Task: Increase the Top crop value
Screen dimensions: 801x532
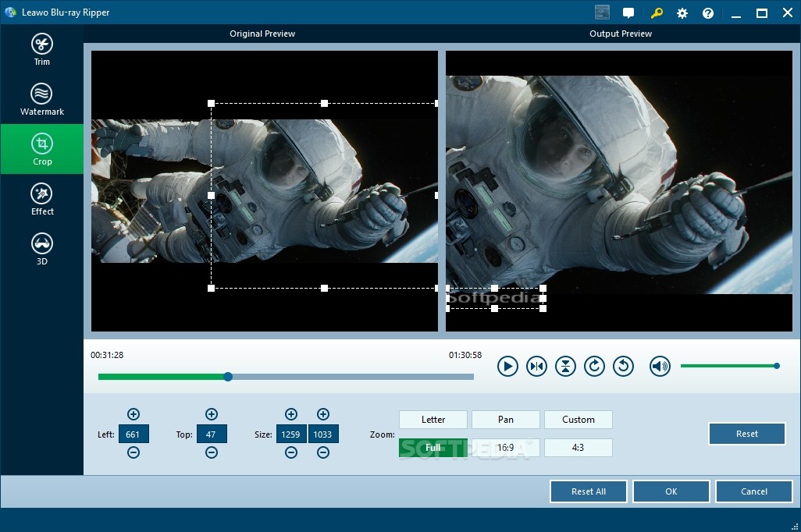Action: click(212, 414)
